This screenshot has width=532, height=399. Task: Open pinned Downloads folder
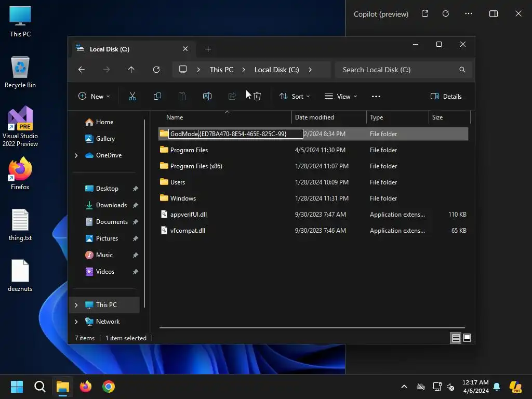pos(111,205)
